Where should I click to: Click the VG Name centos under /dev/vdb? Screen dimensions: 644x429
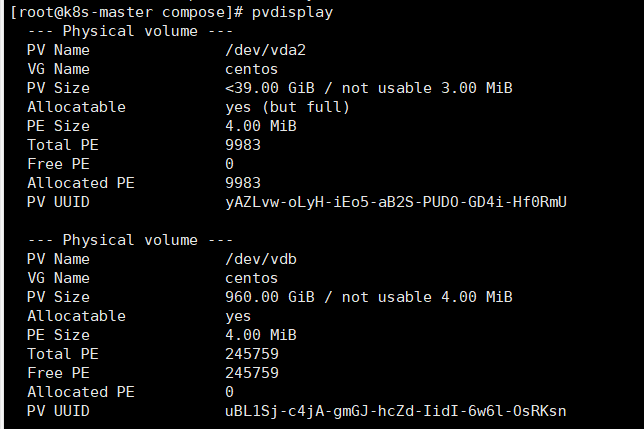click(x=252, y=278)
